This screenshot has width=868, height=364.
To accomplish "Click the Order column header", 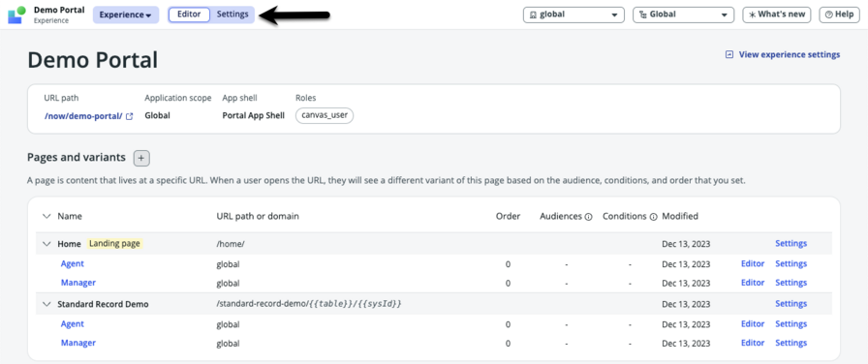I will pos(509,216).
